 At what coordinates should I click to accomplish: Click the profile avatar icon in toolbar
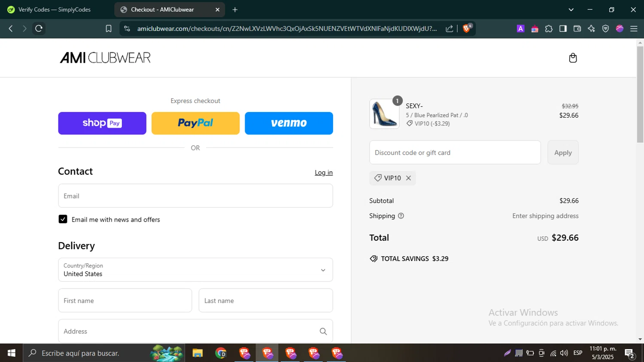click(x=620, y=28)
